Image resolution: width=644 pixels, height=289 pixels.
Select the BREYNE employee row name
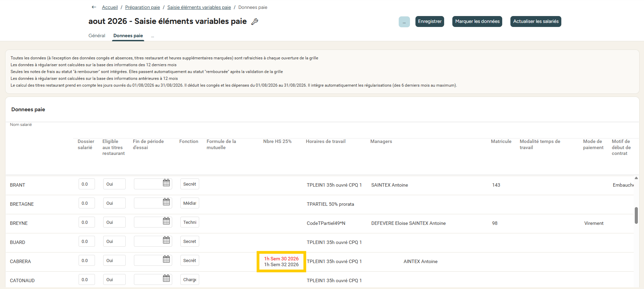coord(19,223)
